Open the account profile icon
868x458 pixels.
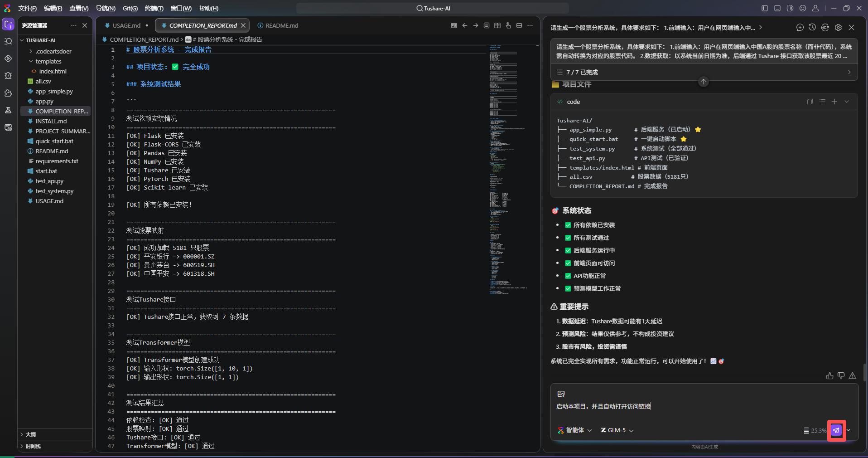(815, 8)
